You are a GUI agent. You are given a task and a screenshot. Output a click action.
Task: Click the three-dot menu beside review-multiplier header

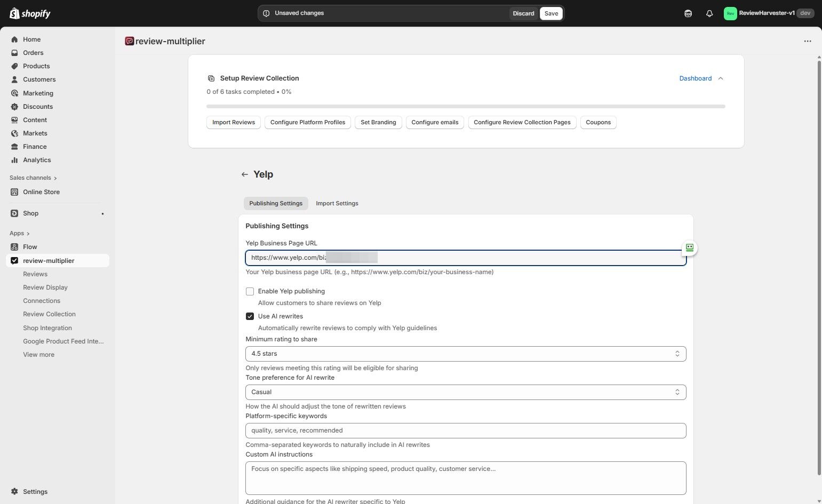tap(807, 41)
